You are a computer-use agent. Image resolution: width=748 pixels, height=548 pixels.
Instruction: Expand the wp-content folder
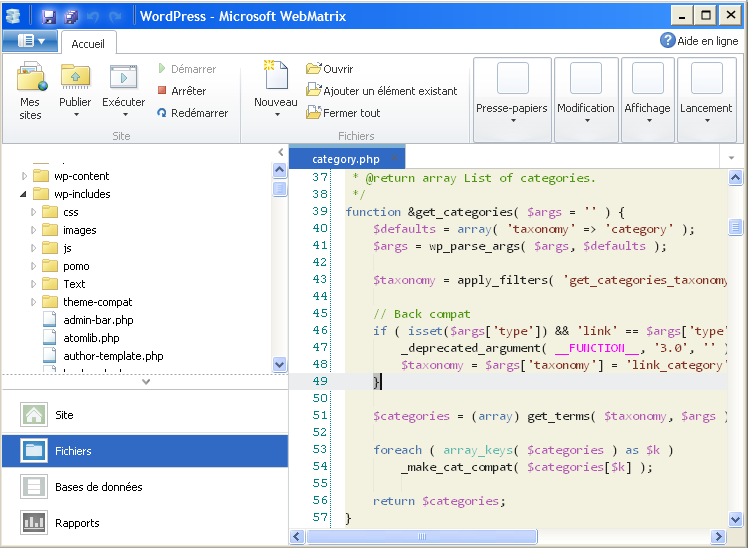tap(25, 176)
